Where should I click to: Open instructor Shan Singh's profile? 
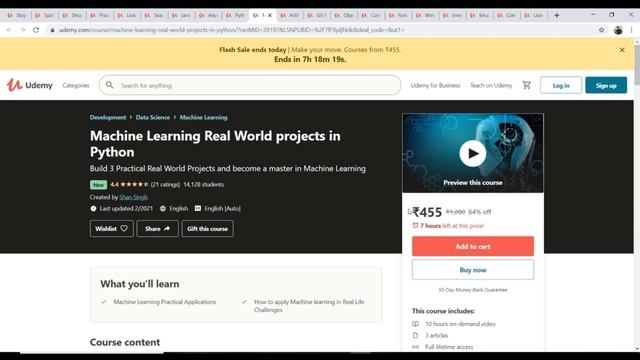133,197
